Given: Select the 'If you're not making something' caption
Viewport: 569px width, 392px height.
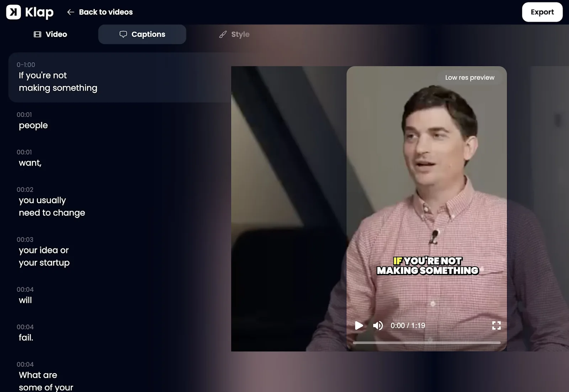Looking at the screenshot, I should [x=58, y=81].
